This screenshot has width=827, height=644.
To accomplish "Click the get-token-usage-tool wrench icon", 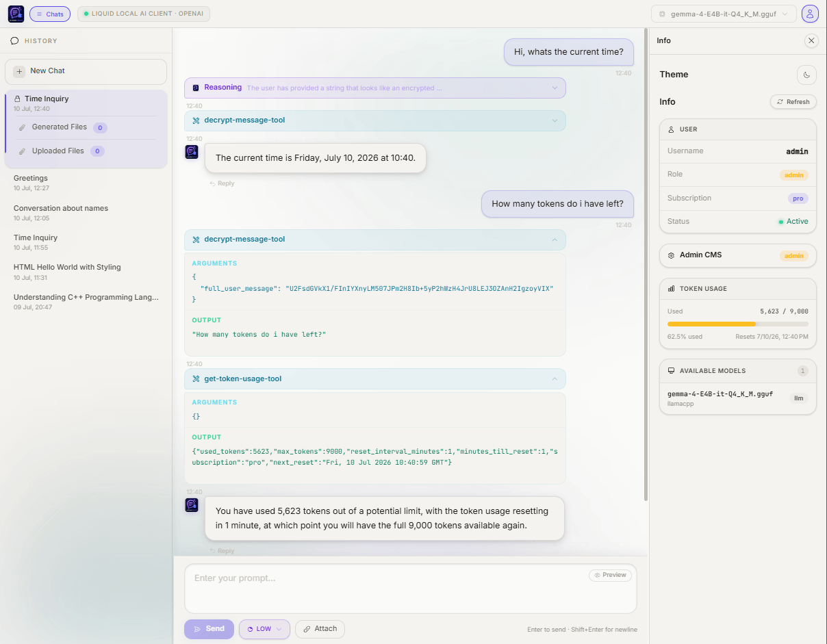I will 196,379.
